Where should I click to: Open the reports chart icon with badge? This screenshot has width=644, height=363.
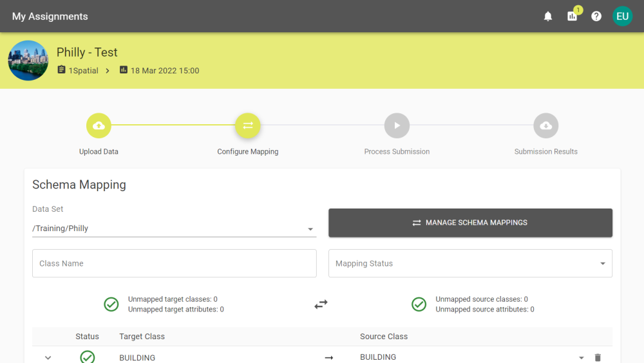coord(572,16)
